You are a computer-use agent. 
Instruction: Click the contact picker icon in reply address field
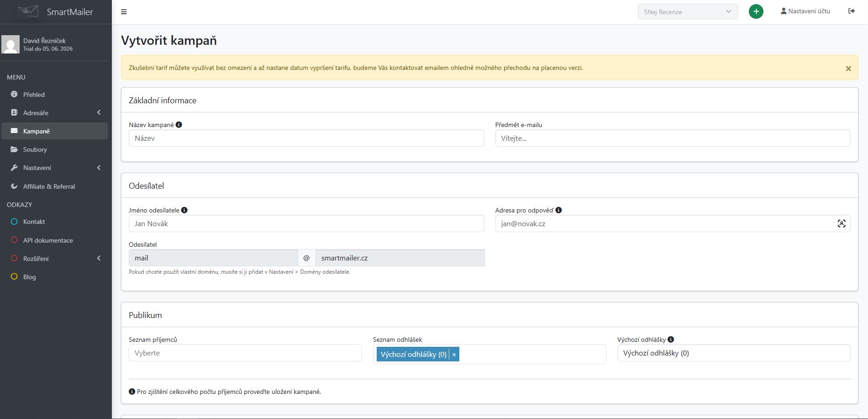click(x=842, y=223)
